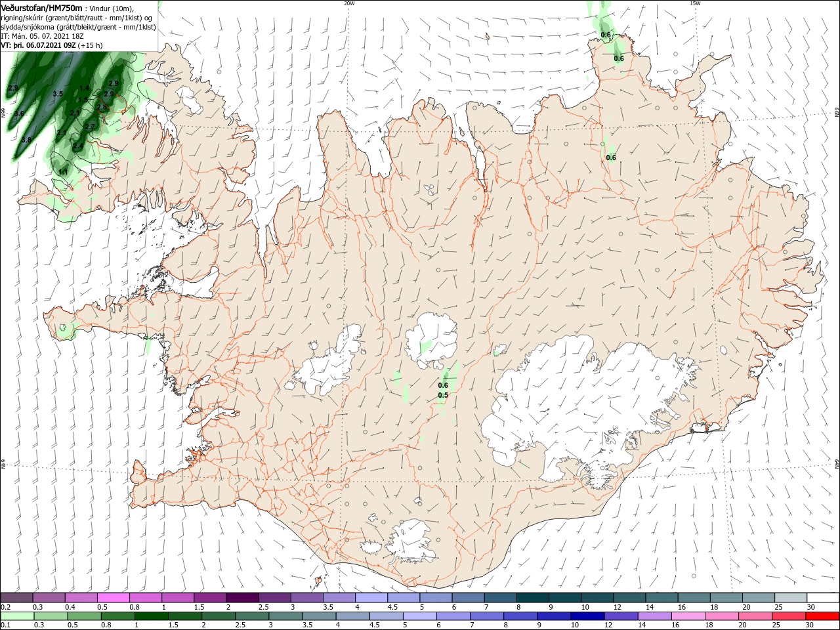Click the '1.5' precipitation value on the map

click(x=83, y=100)
